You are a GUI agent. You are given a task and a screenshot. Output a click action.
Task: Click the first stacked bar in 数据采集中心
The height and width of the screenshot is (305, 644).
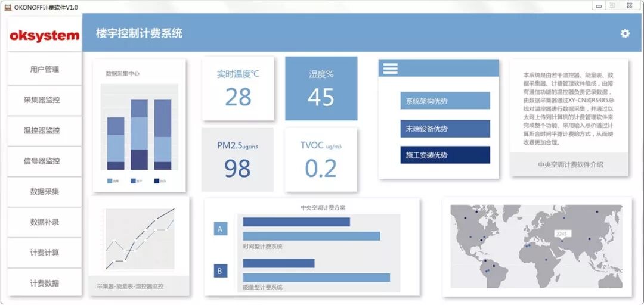click(116, 143)
